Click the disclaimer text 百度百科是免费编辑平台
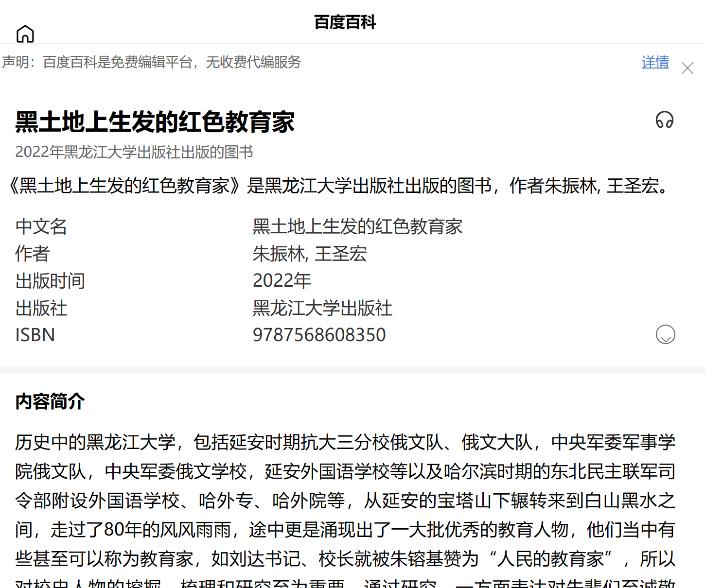705x588 pixels. point(152,62)
